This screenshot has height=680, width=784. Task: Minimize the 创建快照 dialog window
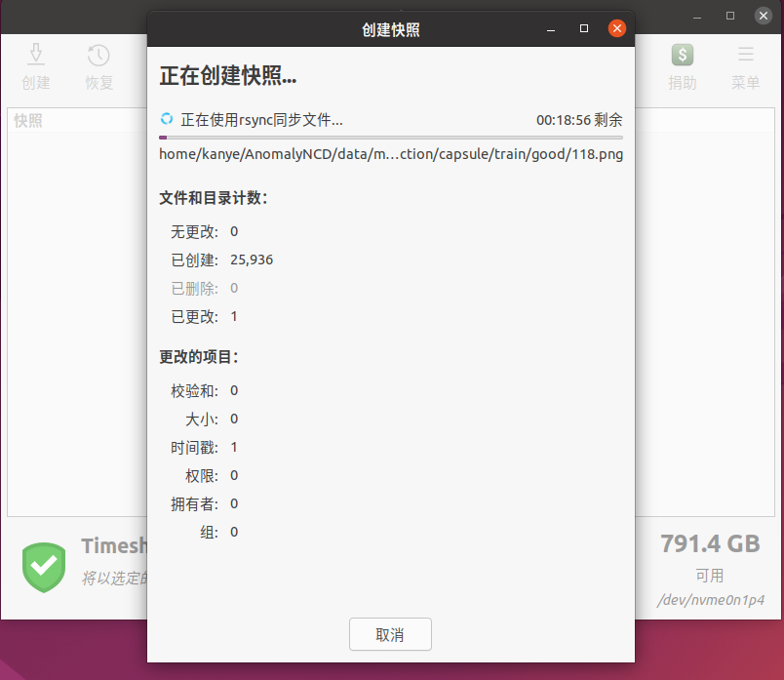coord(551,29)
